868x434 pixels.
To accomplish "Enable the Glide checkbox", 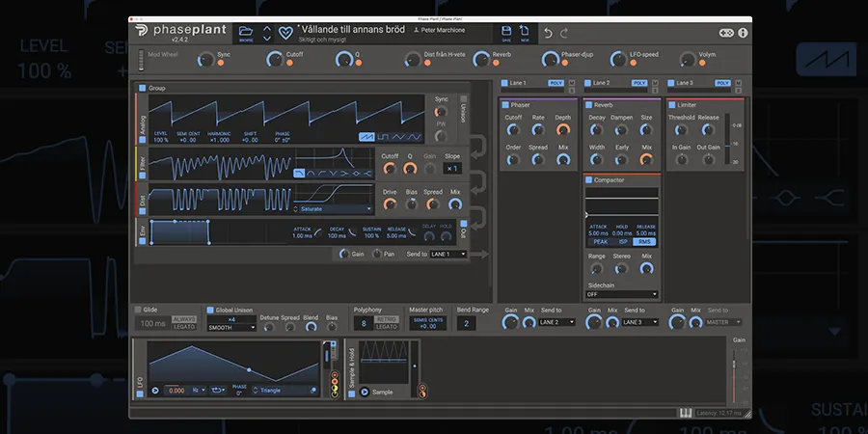I will click(x=138, y=310).
